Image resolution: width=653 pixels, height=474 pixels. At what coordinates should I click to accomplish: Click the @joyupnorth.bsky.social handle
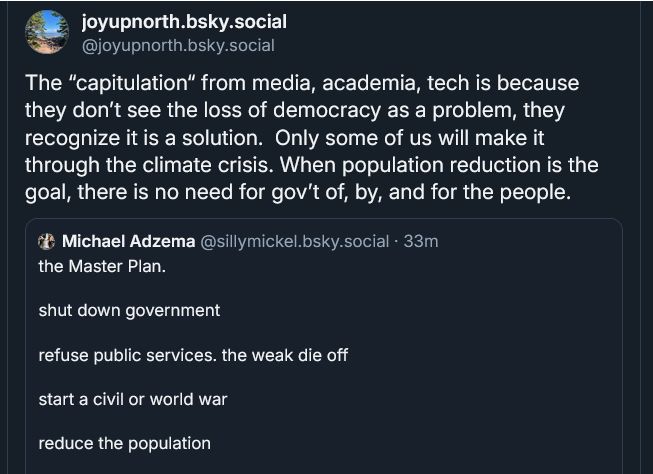[x=177, y=45]
